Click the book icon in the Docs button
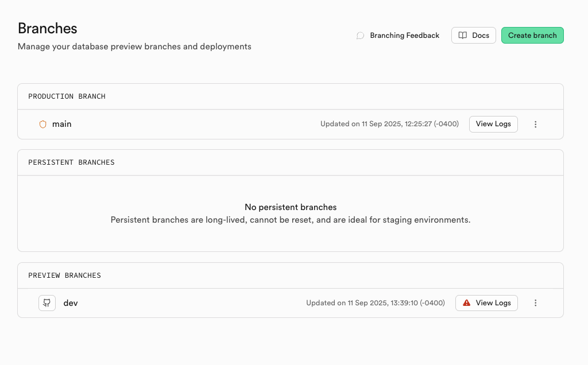The width and height of the screenshot is (588, 365). click(463, 36)
